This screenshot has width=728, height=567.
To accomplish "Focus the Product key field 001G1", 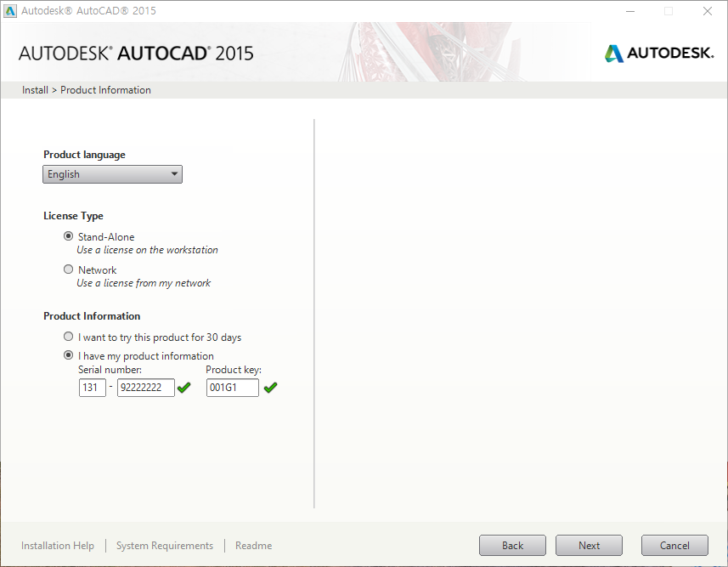I will [233, 388].
